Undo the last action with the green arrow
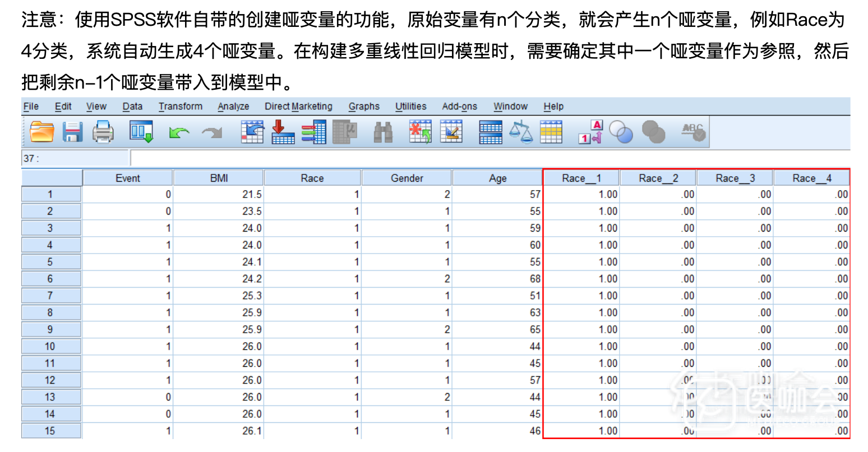The image size is (868, 452). [x=179, y=132]
